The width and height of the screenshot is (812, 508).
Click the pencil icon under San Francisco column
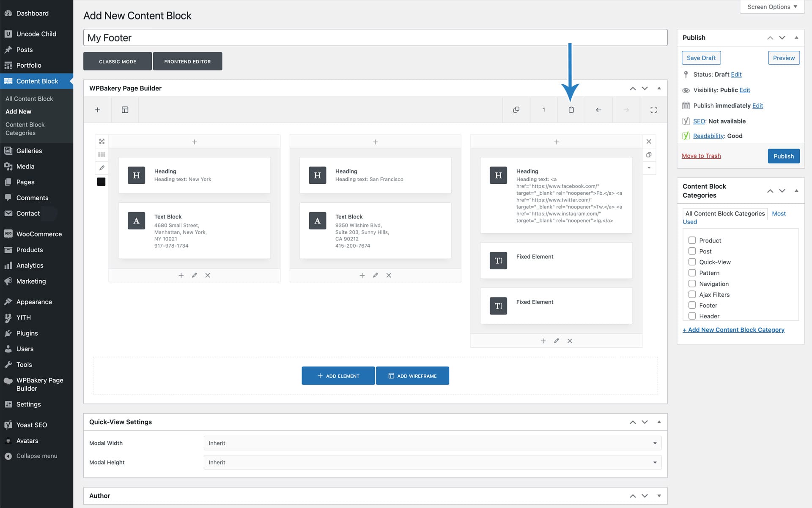375,275
